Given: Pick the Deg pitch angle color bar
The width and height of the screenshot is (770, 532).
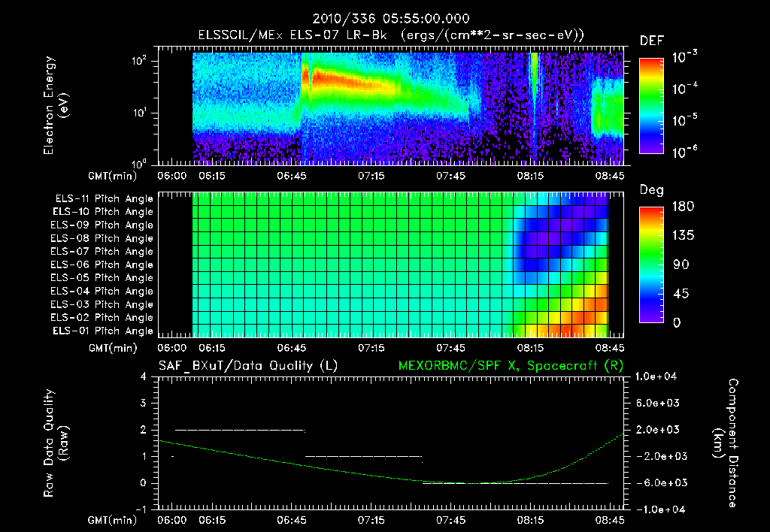Looking at the screenshot, I should (651, 264).
